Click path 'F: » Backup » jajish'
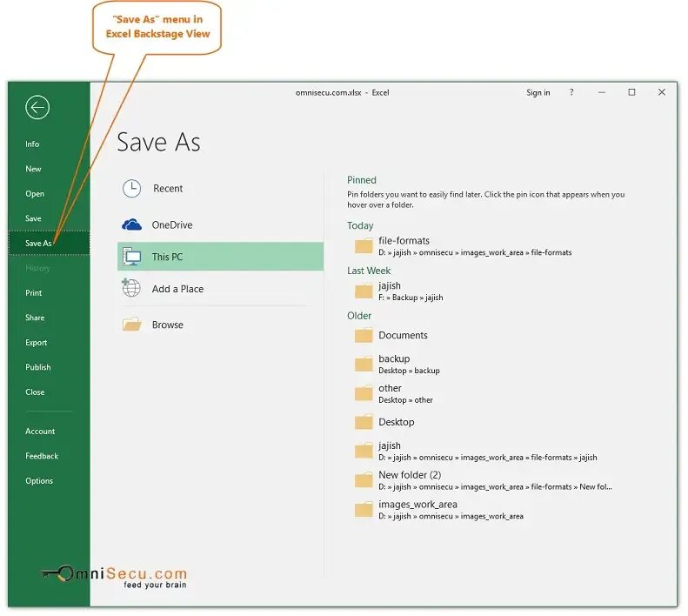 click(411, 298)
